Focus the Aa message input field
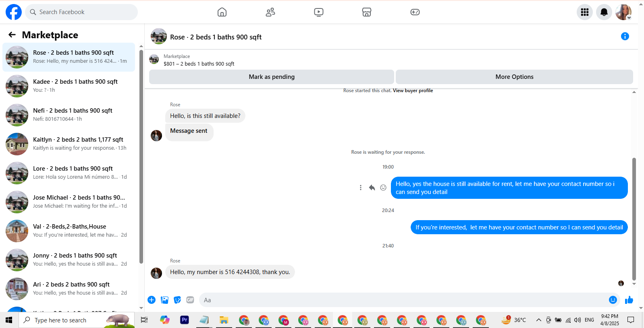The width and height of the screenshot is (644, 328). (x=403, y=300)
